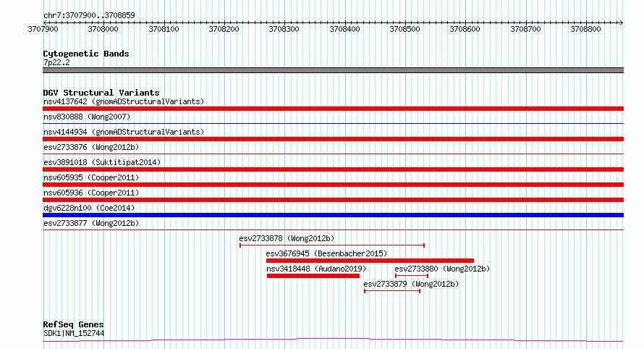Click the 3708200 ruler position
Image resolution: width=644 pixels, height=349 pixels.
click(224, 29)
